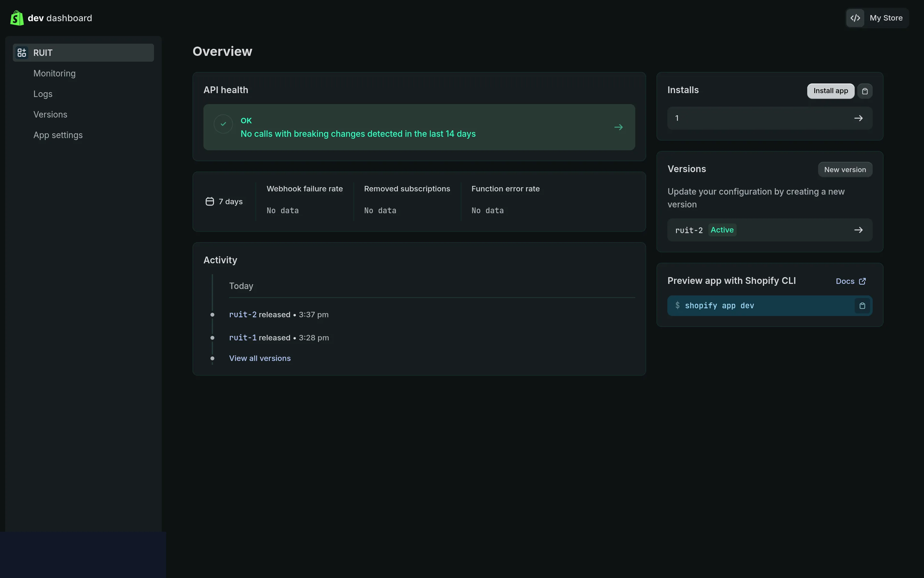Click the 7 days calendar icon
Screen dimensions: 924x578
coord(210,201)
